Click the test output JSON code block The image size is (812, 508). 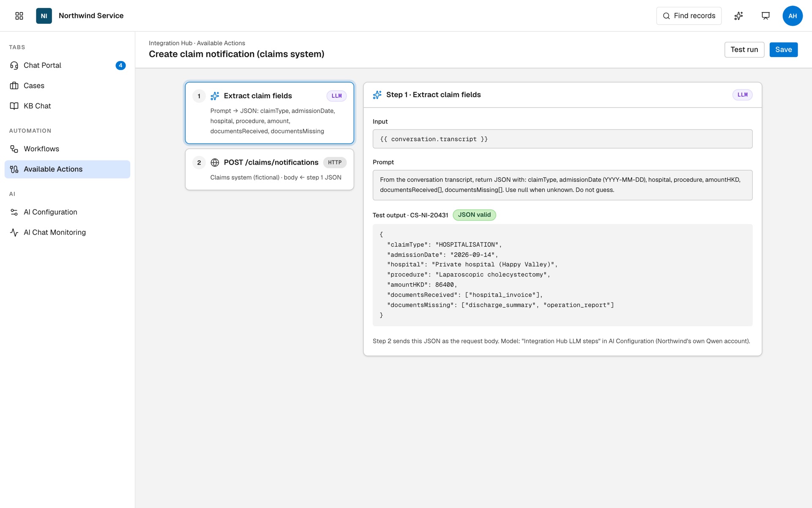click(x=562, y=275)
